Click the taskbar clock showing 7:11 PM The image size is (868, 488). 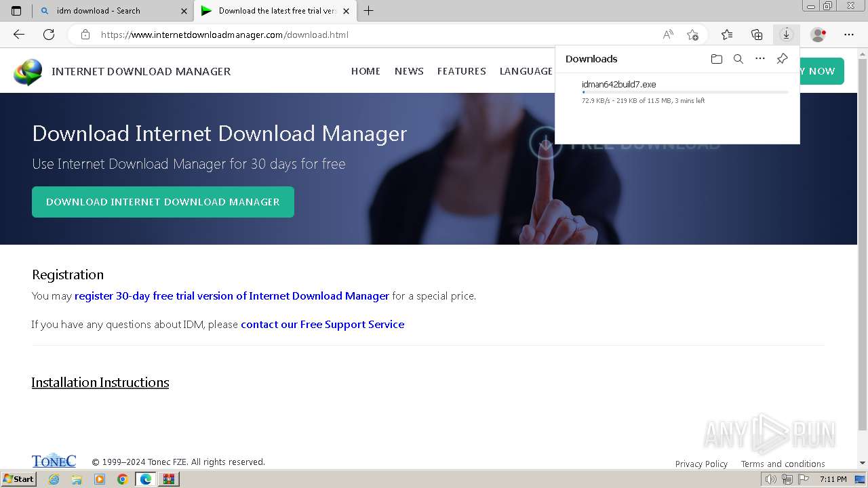click(833, 479)
